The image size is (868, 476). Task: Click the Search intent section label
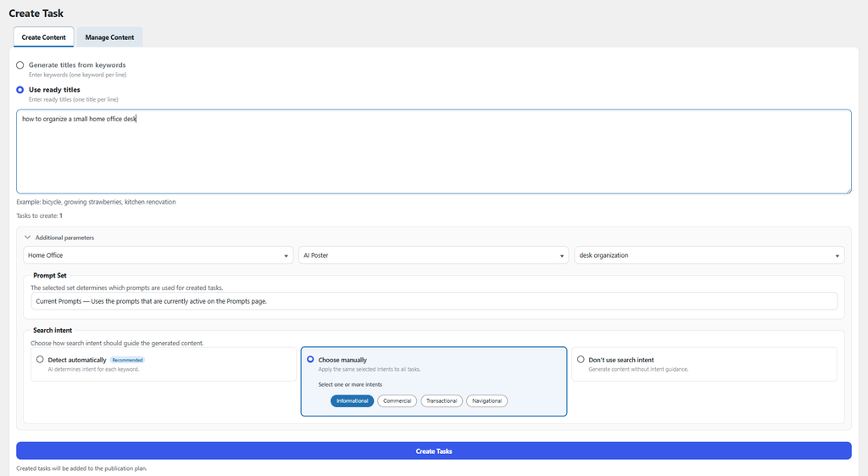pyautogui.click(x=53, y=330)
